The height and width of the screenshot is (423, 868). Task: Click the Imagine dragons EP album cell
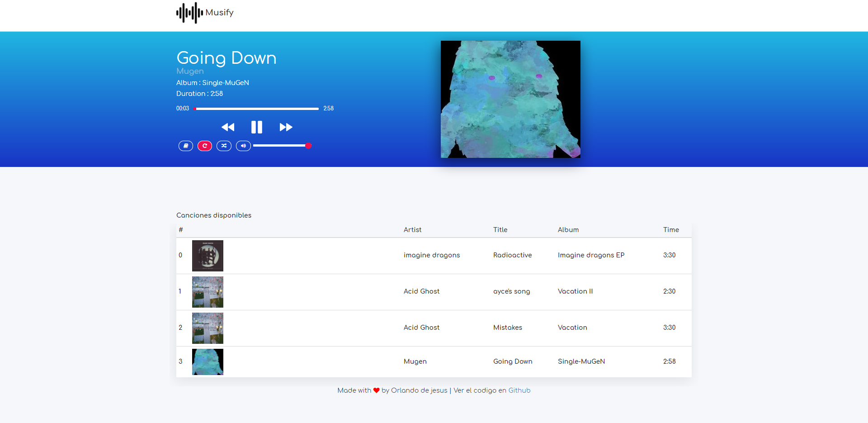(591, 255)
